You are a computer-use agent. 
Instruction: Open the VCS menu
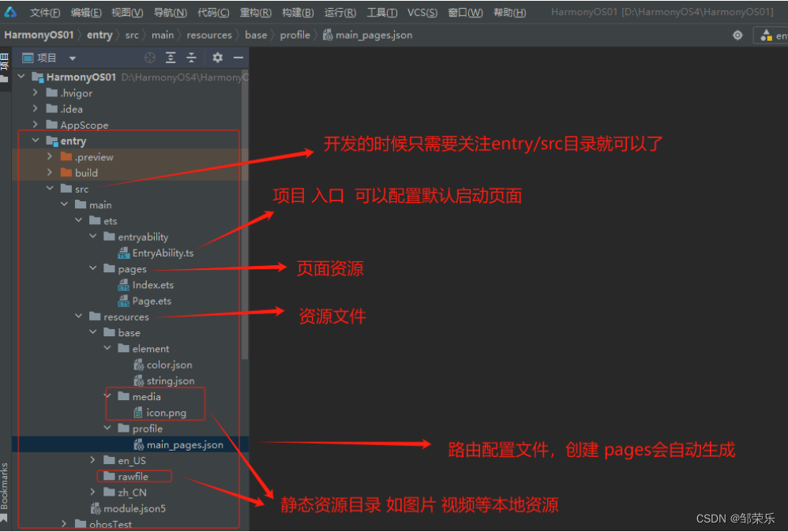pos(421,12)
